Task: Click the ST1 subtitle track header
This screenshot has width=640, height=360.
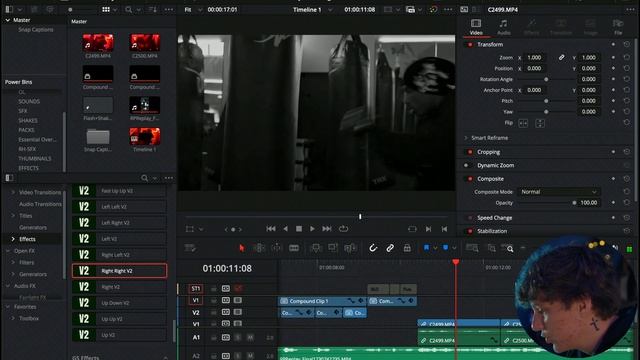Action: [196, 289]
